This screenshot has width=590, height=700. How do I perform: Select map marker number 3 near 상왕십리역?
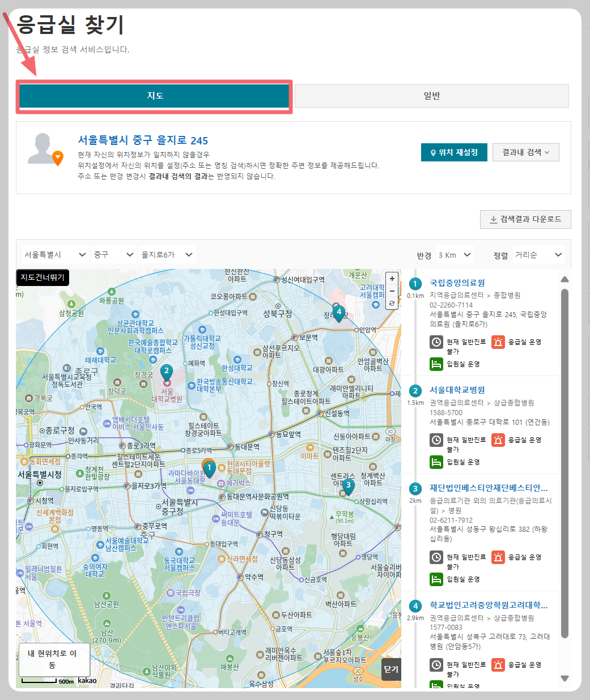pos(348,486)
